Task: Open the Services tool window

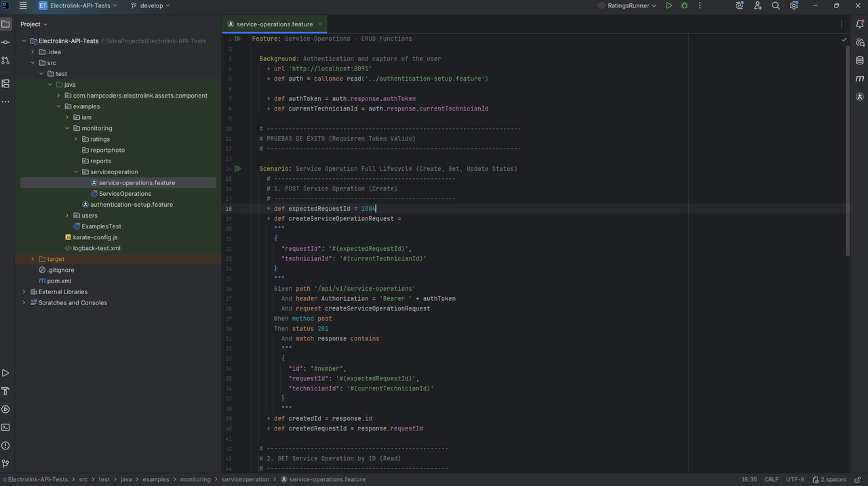Action: 5,409
